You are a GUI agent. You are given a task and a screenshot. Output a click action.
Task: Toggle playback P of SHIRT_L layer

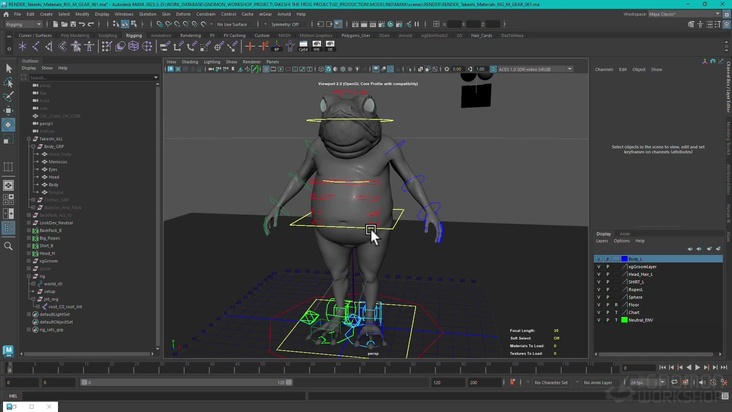607,281
